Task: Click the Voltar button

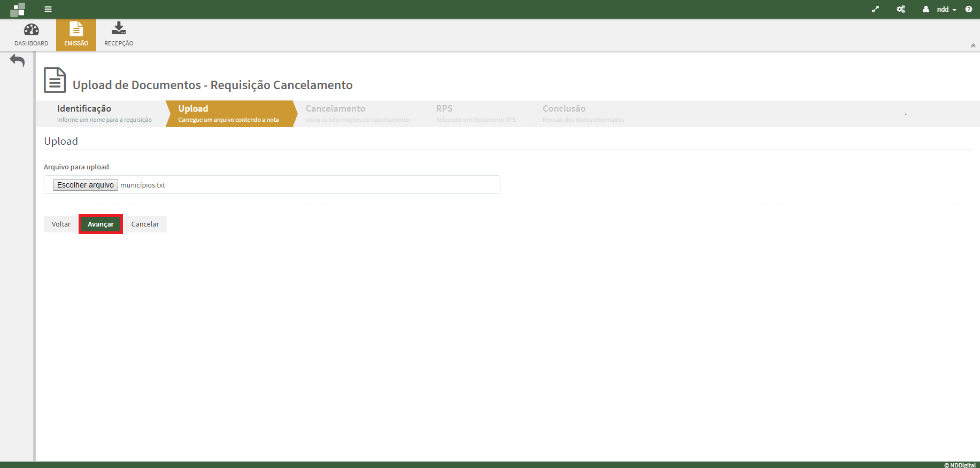Action: [61, 224]
